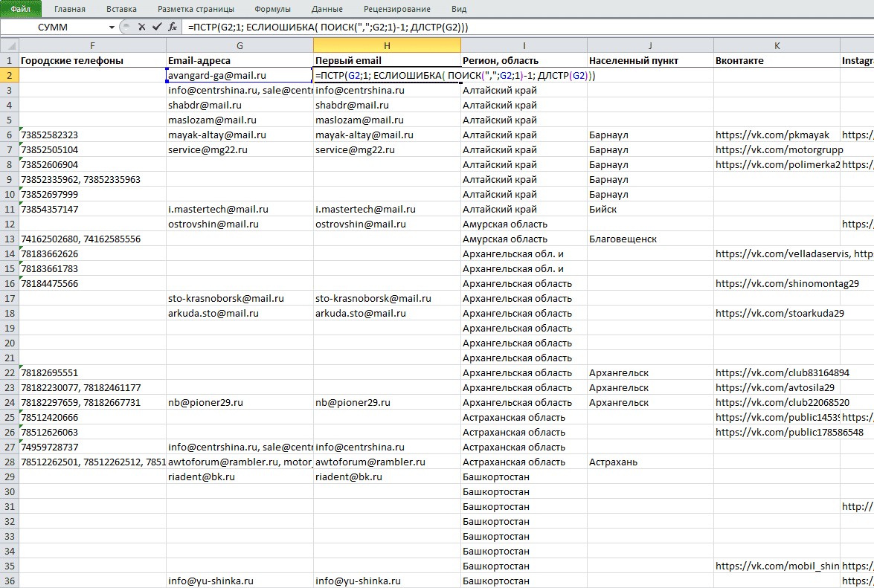This screenshot has width=874, height=588.
Task: Click the "Вконтакте" header cell
Action: (x=777, y=60)
